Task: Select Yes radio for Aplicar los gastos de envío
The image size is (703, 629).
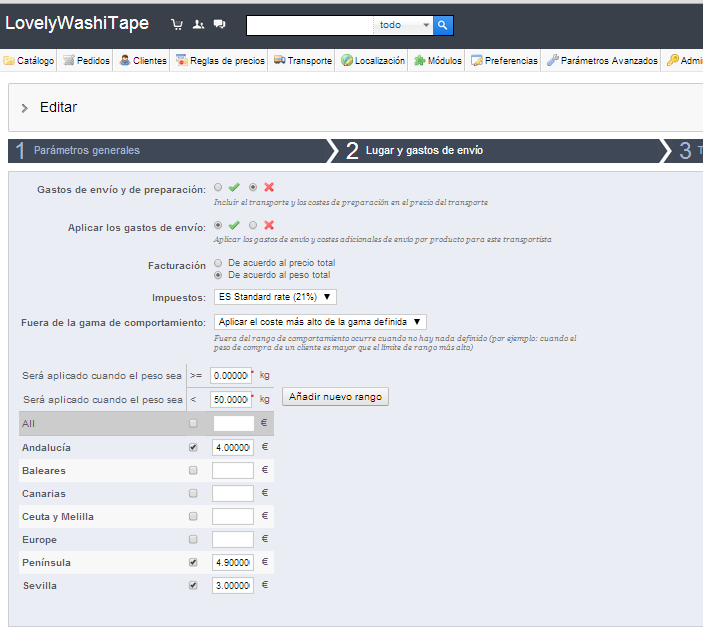Action: (x=218, y=225)
